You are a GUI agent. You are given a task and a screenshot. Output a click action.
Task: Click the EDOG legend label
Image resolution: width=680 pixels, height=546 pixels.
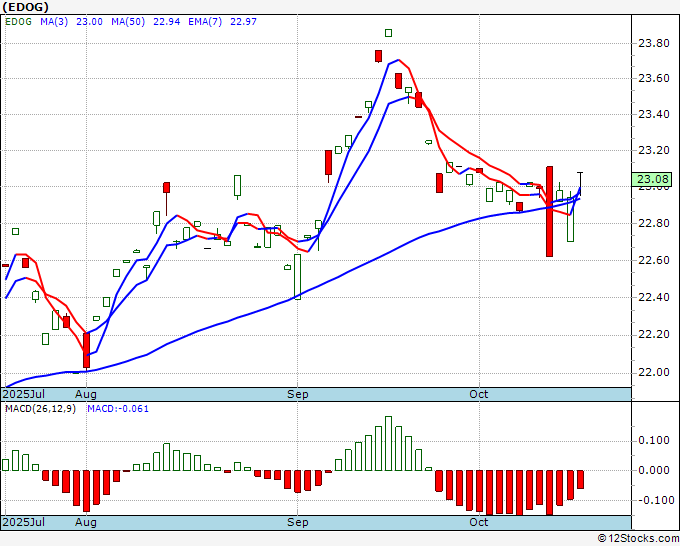(x=18, y=22)
